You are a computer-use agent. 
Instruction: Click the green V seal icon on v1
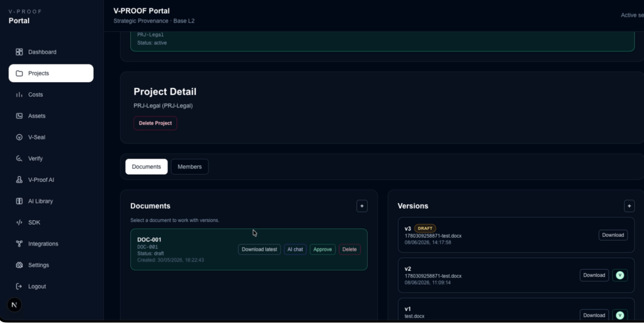[x=620, y=315]
